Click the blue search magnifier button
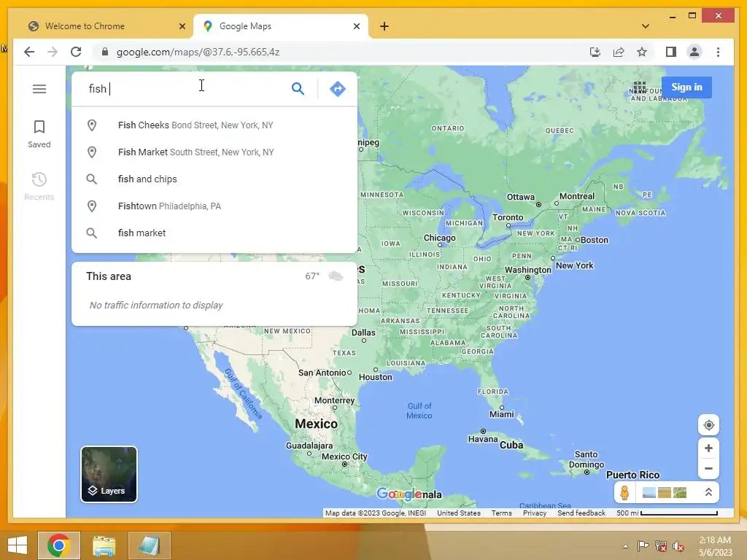The height and width of the screenshot is (560, 747). click(298, 88)
